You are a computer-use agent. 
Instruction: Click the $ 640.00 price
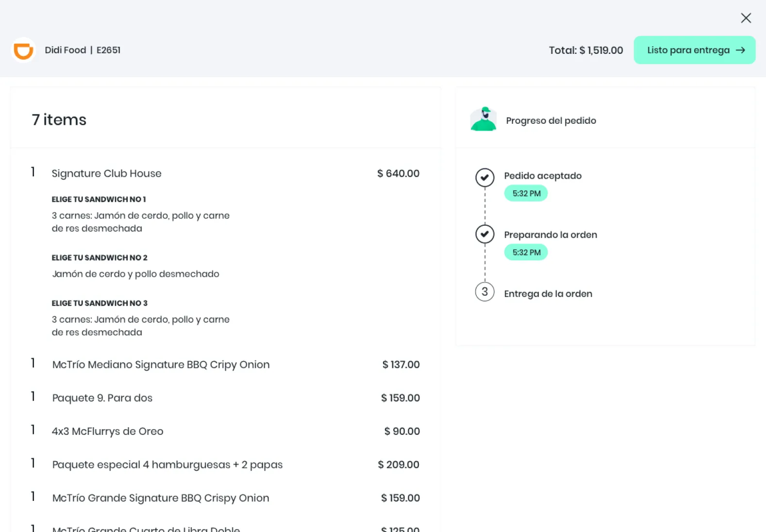pos(398,173)
